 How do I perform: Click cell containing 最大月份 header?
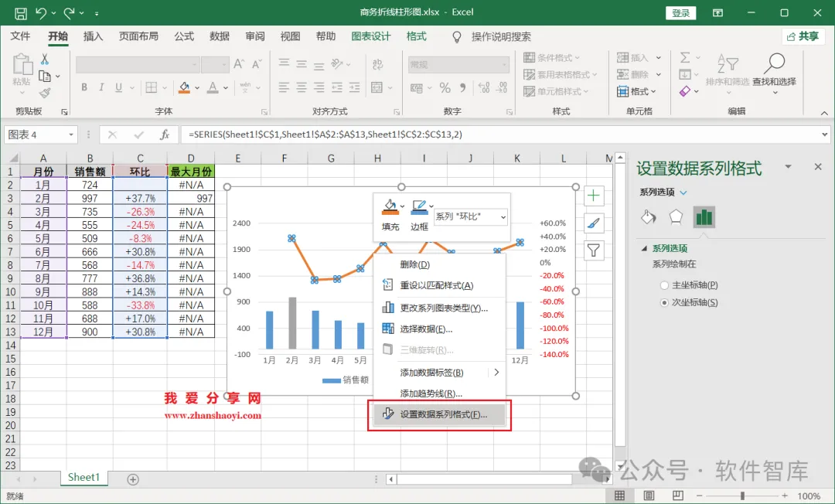(x=191, y=172)
